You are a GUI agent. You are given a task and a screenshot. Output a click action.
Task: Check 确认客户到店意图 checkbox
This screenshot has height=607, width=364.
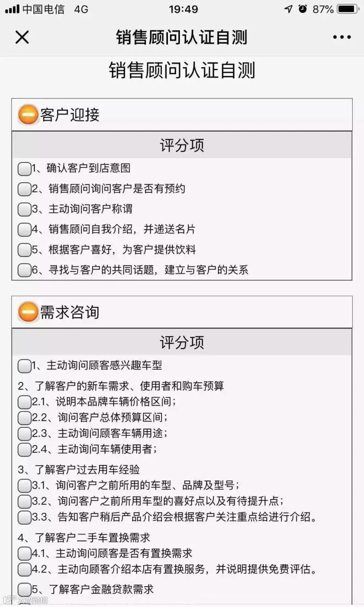pyautogui.click(x=25, y=169)
